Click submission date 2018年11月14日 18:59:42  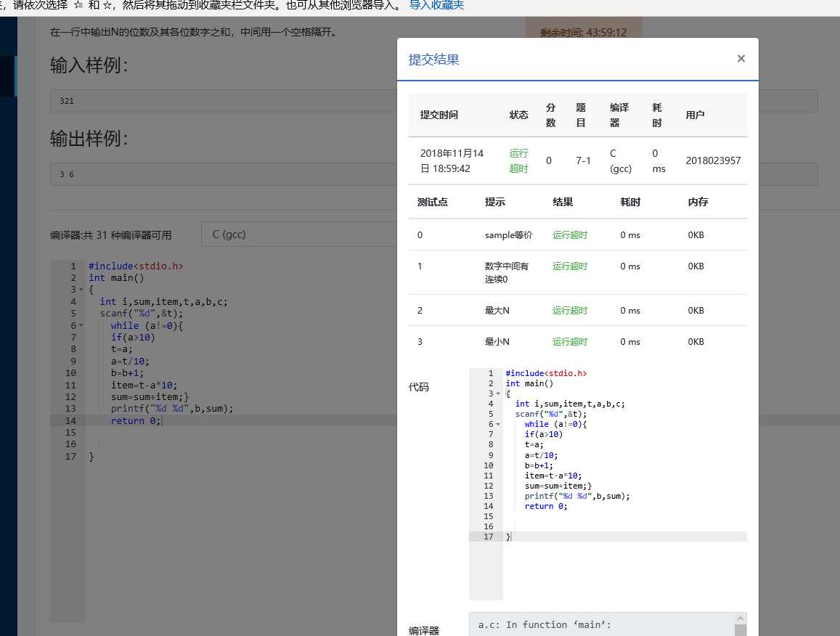coord(452,160)
